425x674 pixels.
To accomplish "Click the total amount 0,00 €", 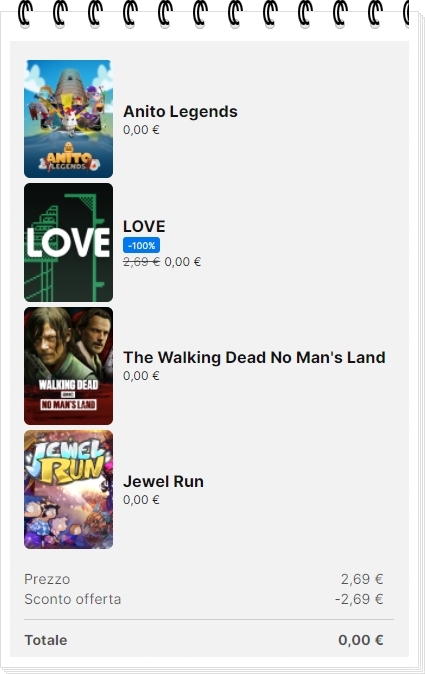I will [x=361, y=640].
